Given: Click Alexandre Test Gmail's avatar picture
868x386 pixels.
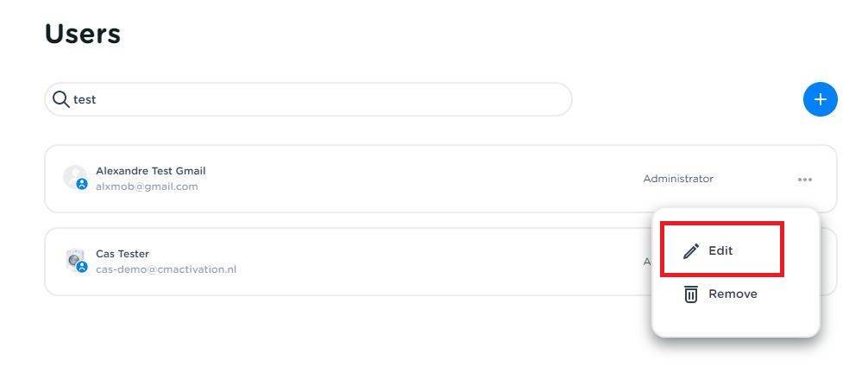Looking at the screenshot, I should pyautogui.click(x=74, y=176).
